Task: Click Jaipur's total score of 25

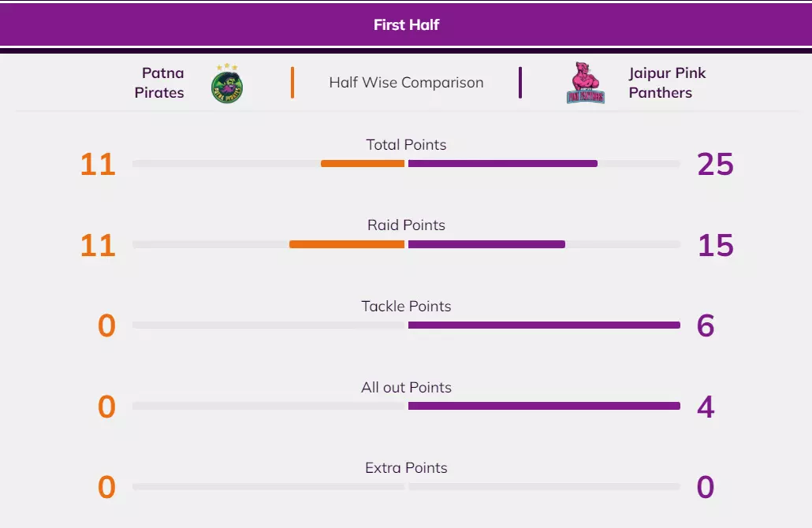Action: pyautogui.click(x=715, y=165)
